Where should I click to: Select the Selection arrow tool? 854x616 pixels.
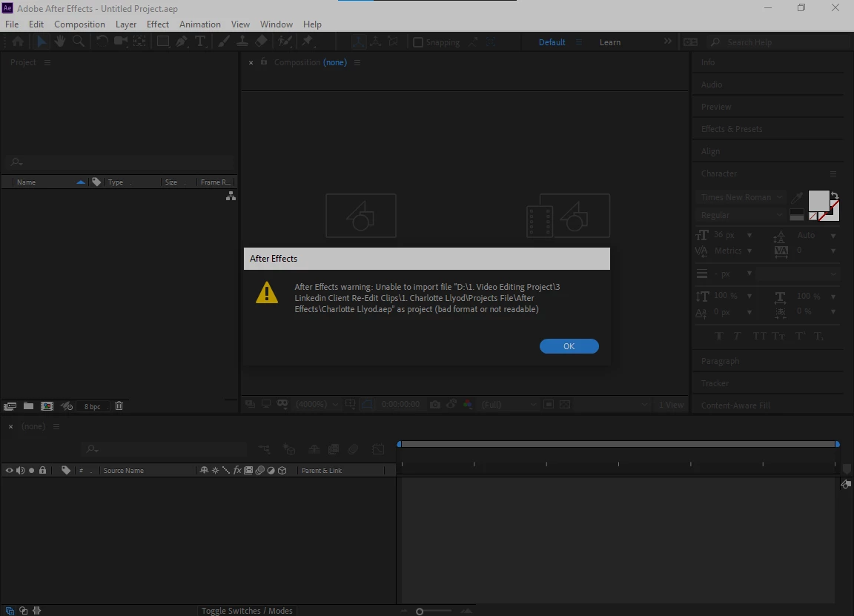tap(42, 42)
